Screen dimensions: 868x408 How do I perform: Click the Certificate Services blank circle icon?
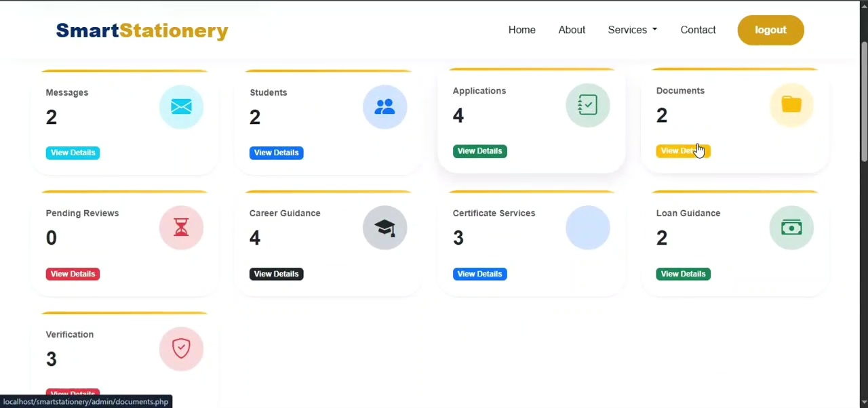pyautogui.click(x=588, y=228)
